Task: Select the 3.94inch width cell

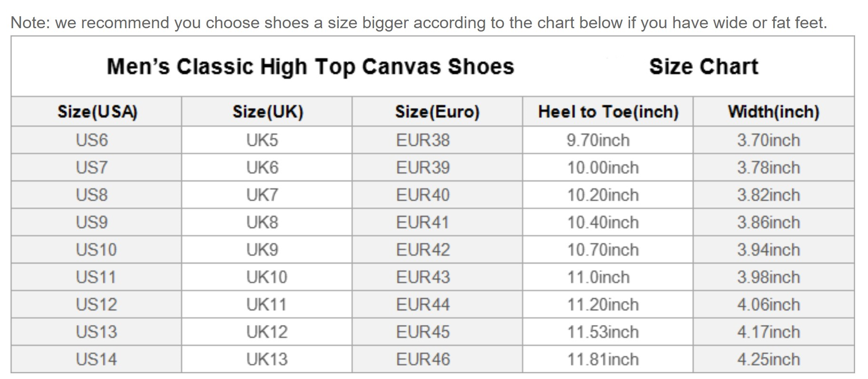Action: point(768,249)
